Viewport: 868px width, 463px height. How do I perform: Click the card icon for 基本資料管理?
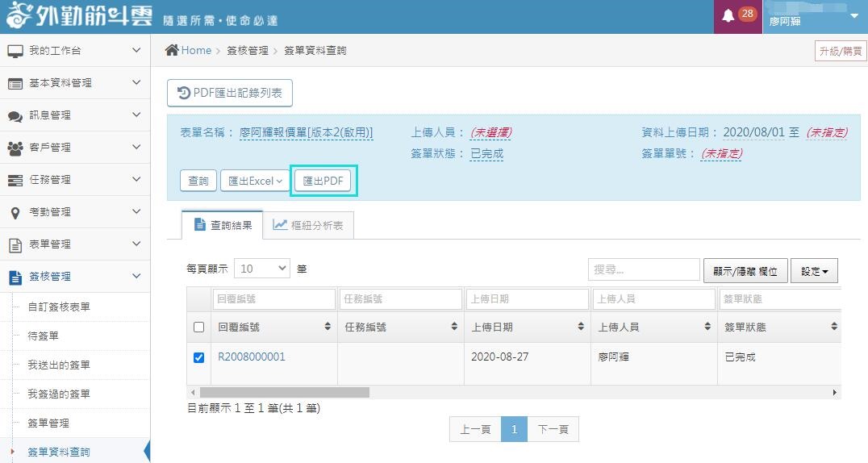tap(15, 83)
